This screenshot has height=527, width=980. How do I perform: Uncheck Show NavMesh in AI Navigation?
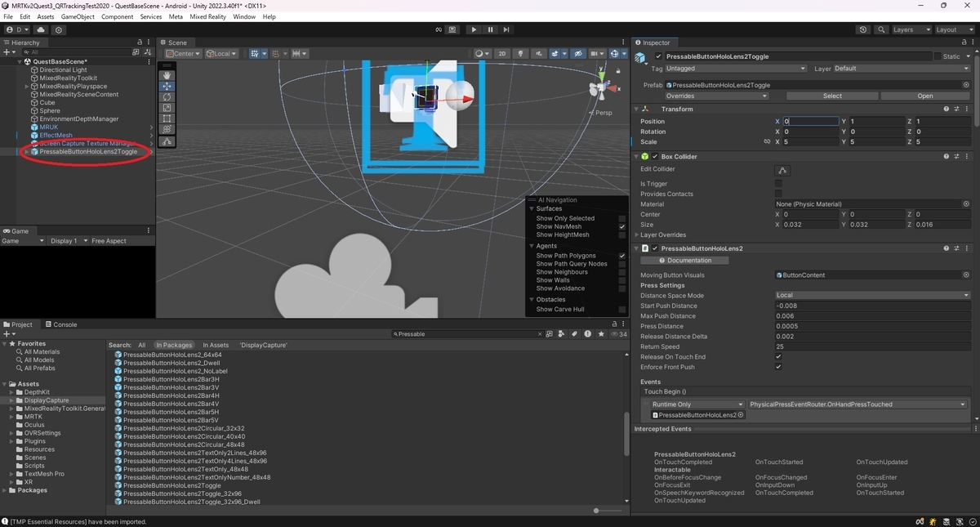tap(622, 226)
